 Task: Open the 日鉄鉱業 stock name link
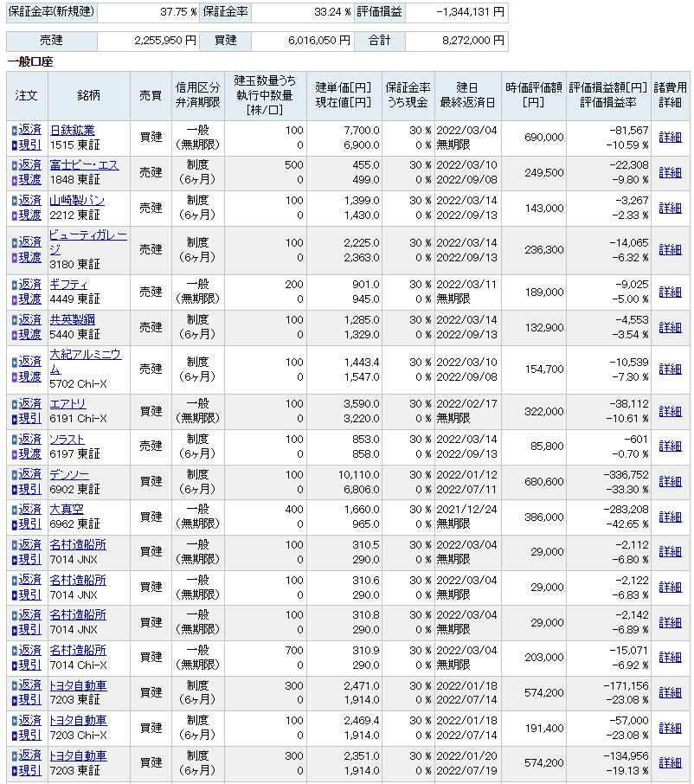tap(73, 130)
